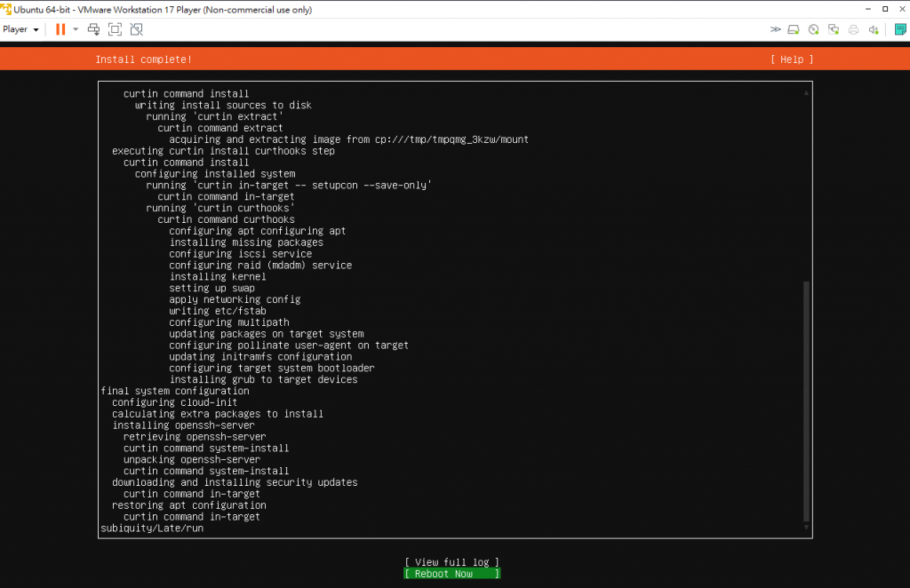Open the installer Help menu

coord(792,60)
